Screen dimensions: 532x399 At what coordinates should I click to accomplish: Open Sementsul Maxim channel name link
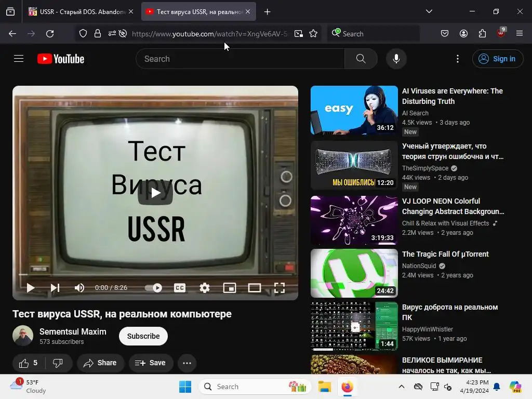point(73,332)
